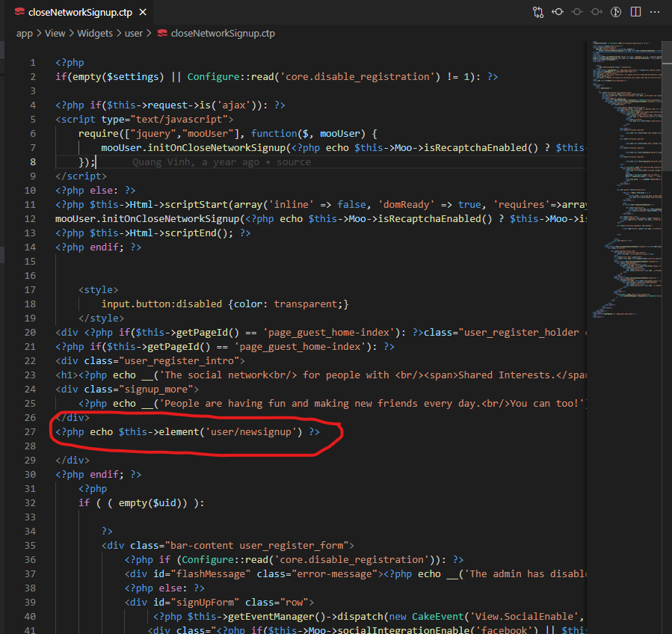The width and height of the screenshot is (672, 634).
Task: Click 'user/newsignup' element string
Action: (250, 431)
